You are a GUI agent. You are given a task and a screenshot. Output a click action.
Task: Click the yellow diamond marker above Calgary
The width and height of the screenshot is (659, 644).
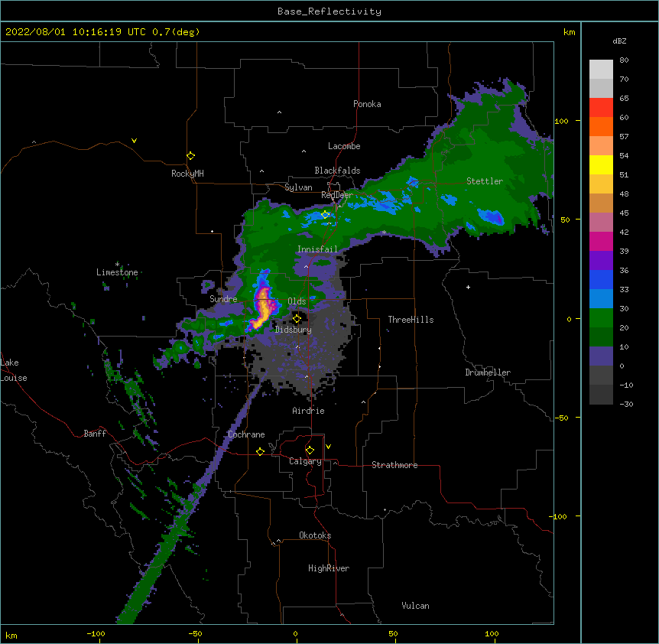click(x=310, y=450)
